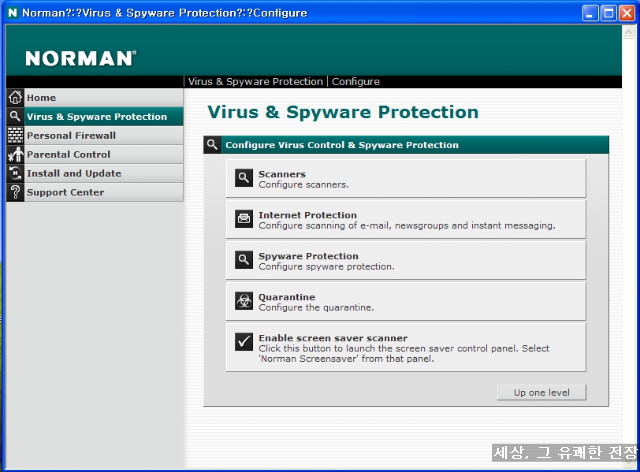Click the Quarantine biohazard icon

pos(244,301)
